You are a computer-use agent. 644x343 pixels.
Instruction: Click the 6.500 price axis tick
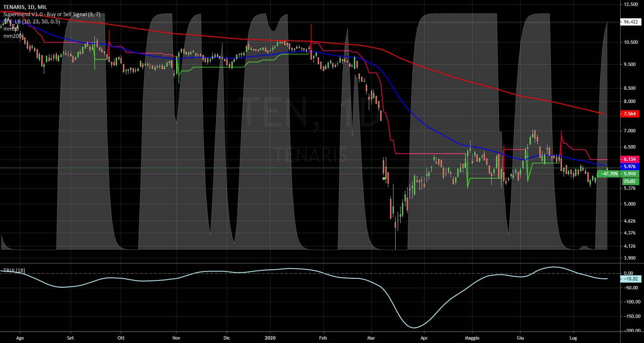click(x=630, y=147)
